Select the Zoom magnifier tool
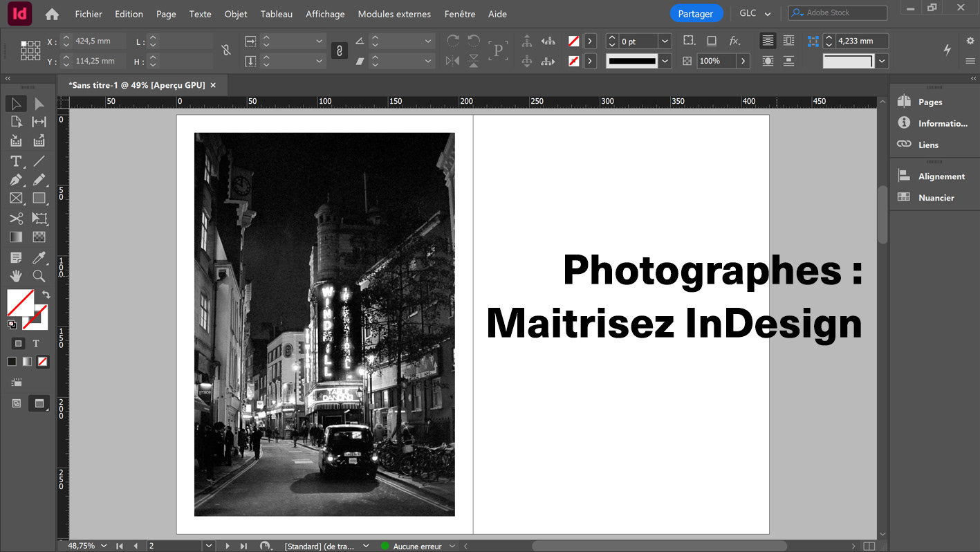The image size is (980, 552). pyautogui.click(x=39, y=276)
